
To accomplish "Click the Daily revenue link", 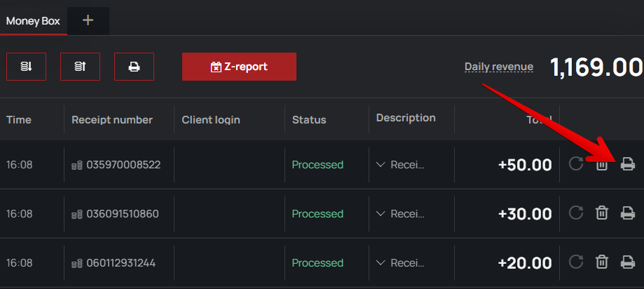I will pos(498,67).
